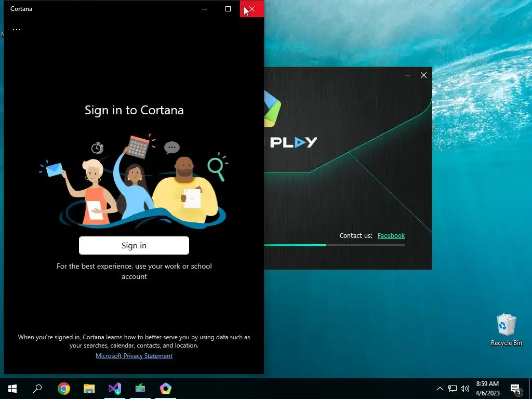Switch to the setup program taskbar icon

140,389
